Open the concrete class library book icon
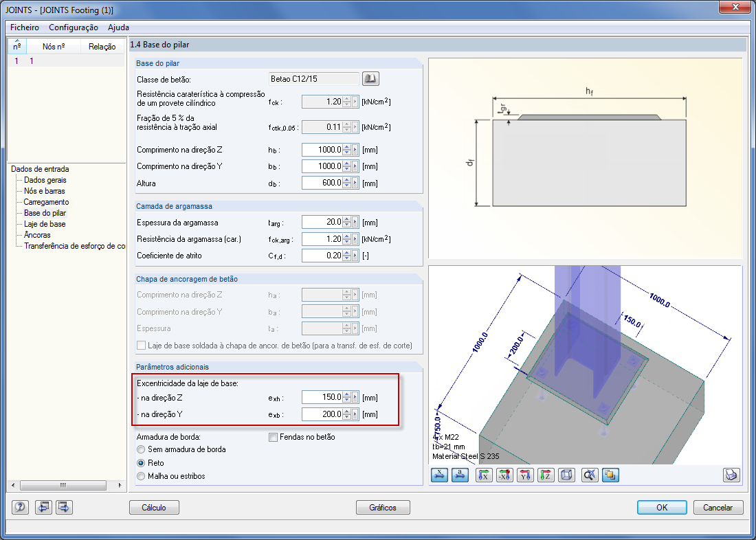 click(370, 78)
